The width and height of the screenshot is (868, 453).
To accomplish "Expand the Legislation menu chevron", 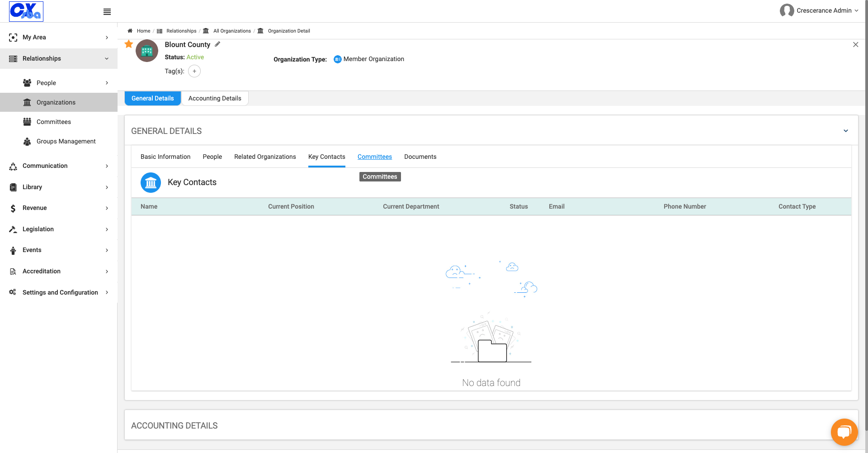I will click(x=107, y=229).
